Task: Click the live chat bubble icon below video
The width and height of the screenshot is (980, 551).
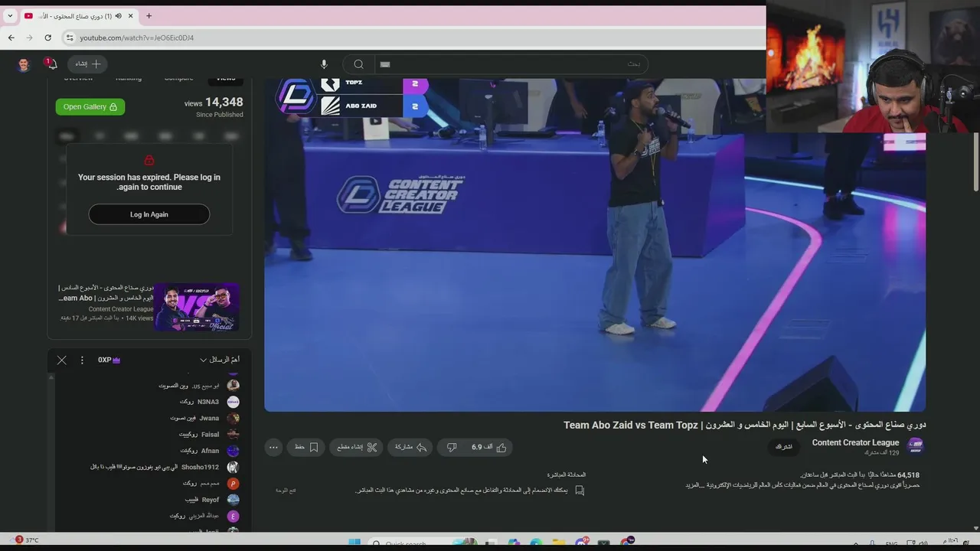Action: [x=580, y=491]
